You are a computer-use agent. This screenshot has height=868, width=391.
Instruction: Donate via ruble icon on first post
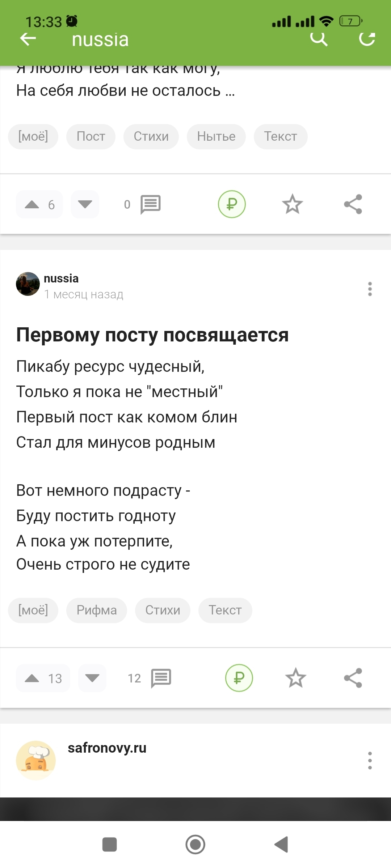232,204
